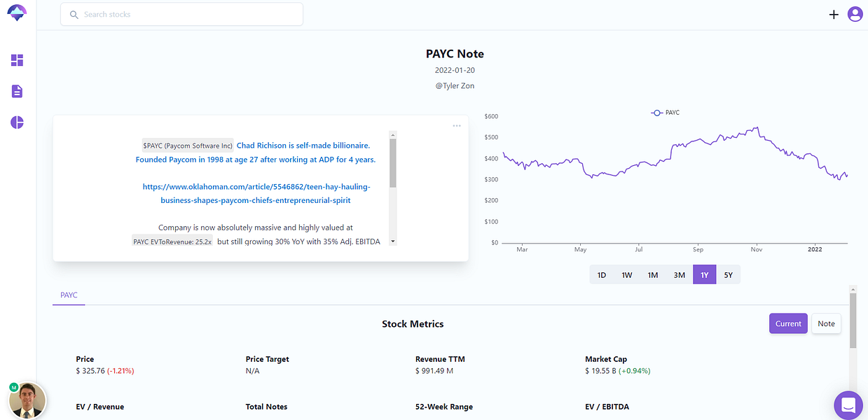Click the Search stocks input field
Image resolution: width=868 pixels, height=420 pixels.
click(181, 14)
